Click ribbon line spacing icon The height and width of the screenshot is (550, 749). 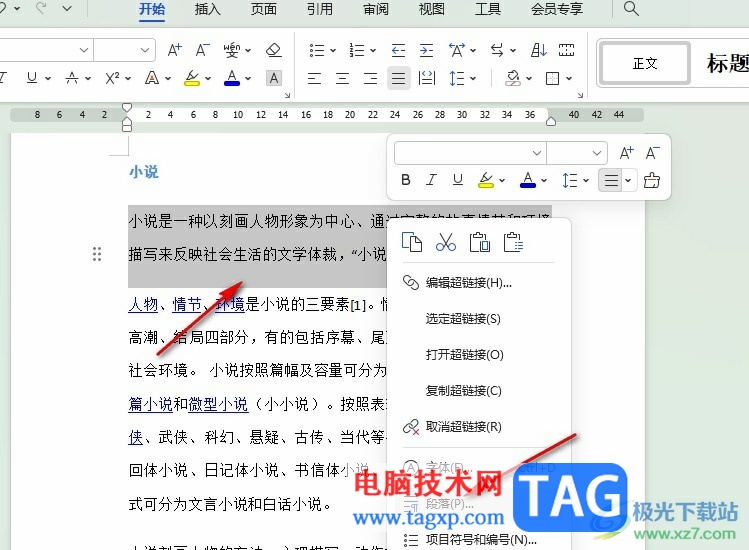coord(457,78)
